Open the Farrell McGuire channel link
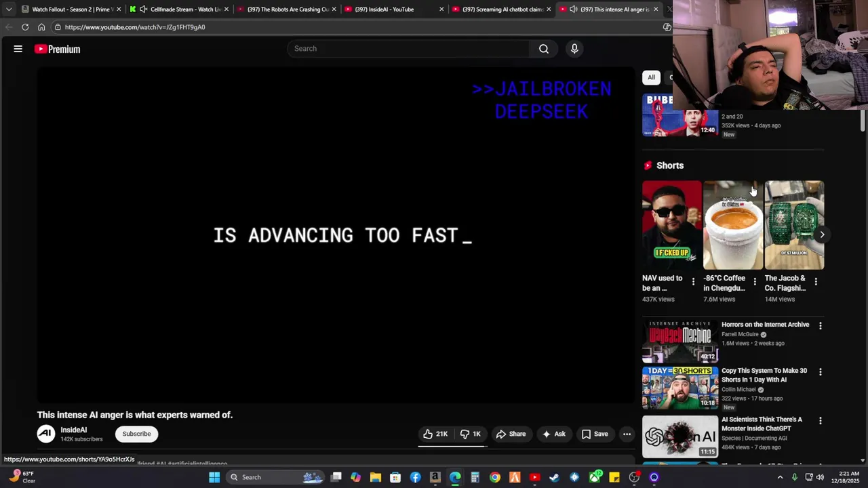 click(740, 334)
